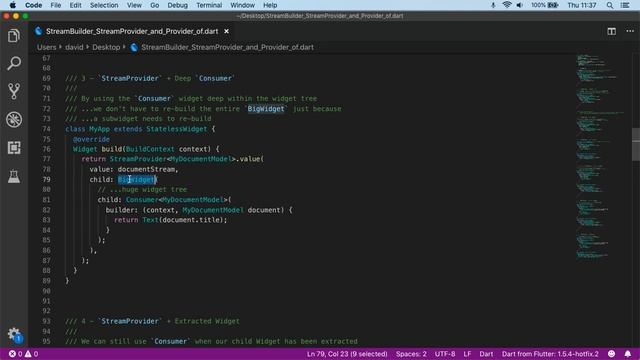Click the vertical editor scrollbar thumb

tap(636, 144)
